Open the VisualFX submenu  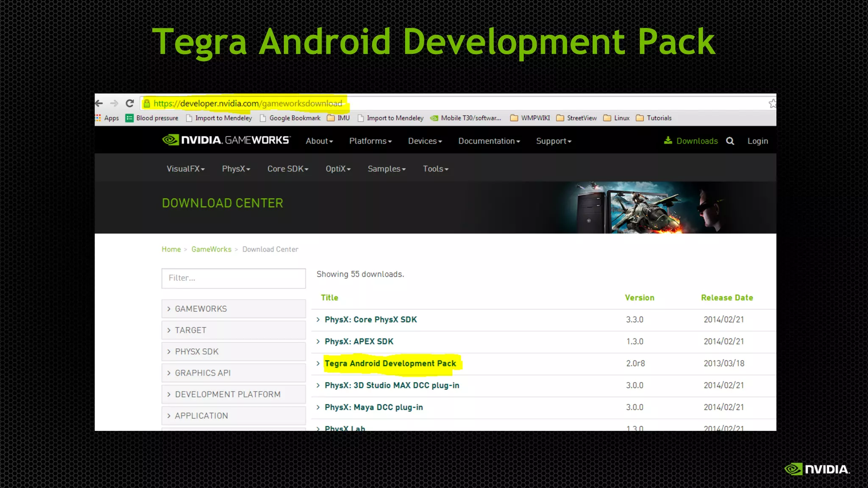(x=186, y=169)
